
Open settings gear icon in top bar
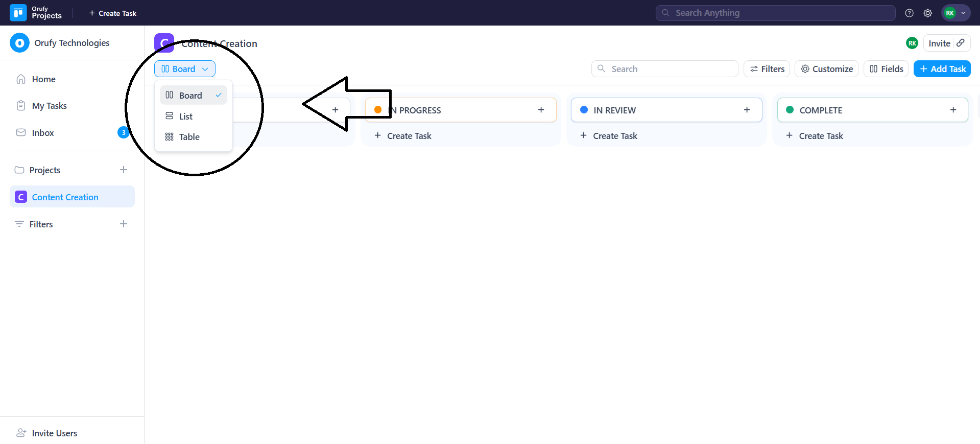(x=927, y=13)
